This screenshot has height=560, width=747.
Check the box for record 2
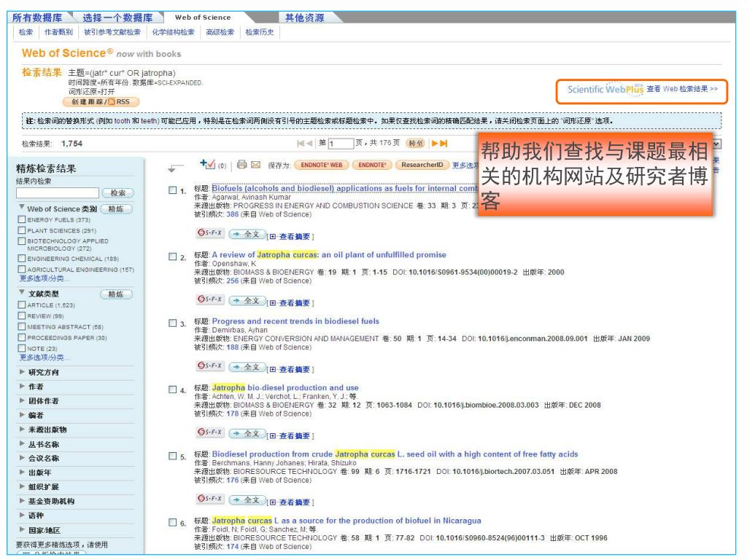173,257
